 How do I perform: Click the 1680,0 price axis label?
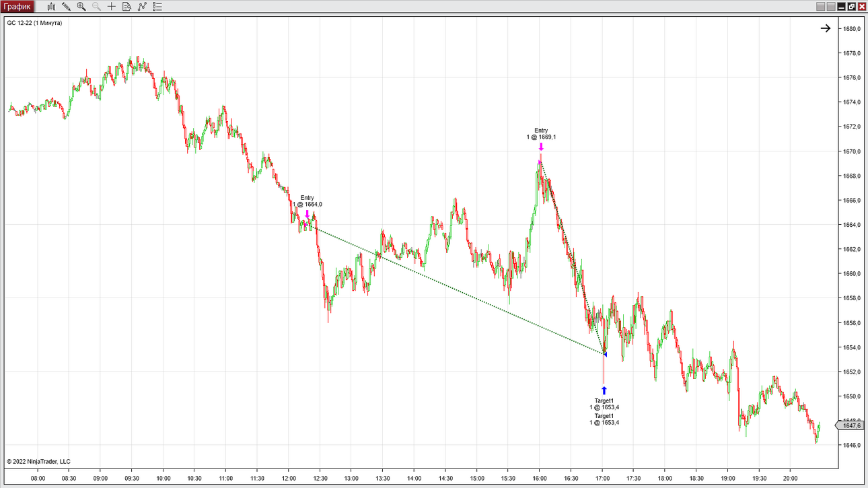[x=852, y=29]
